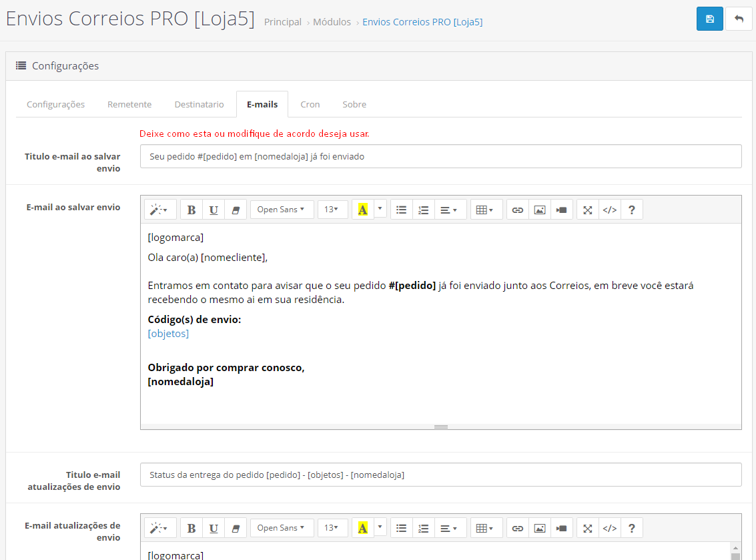
Task: Open table insert menu in first editor
Action: (485, 210)
